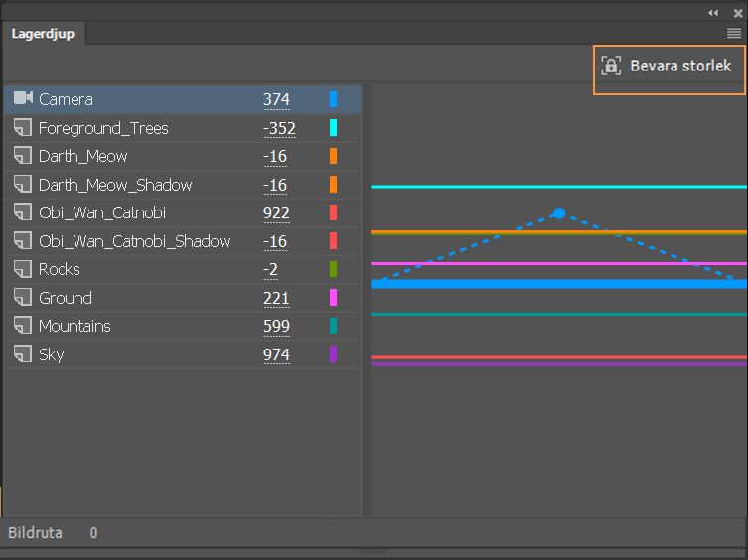Image resolution: width=748 pixels, height=560 pixels.
Task: Click the Bildruta frame value 0
Action: coord(93,533)
